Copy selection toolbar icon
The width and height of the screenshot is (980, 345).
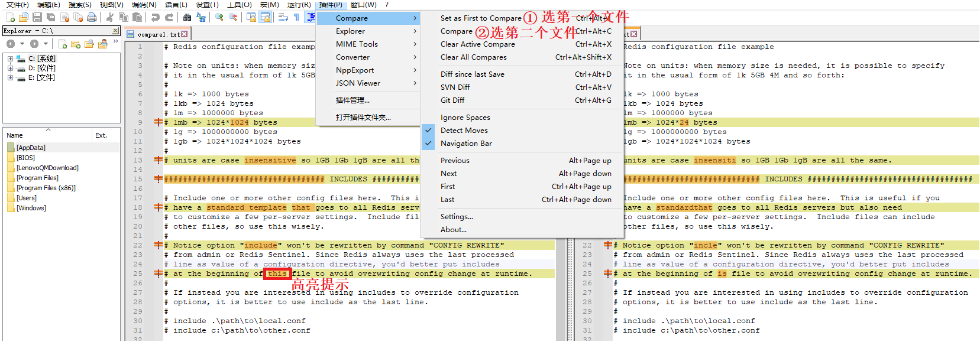124,17
